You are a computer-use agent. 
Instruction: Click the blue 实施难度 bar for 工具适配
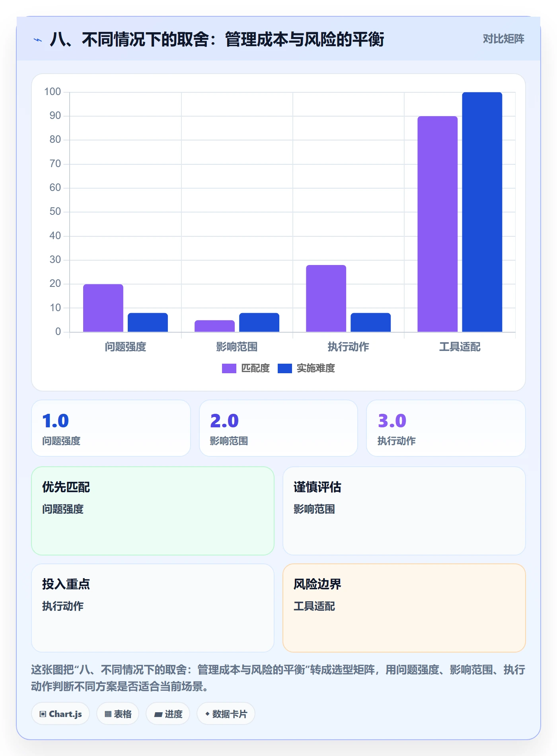pyautogui.click(x=482, y=212)
